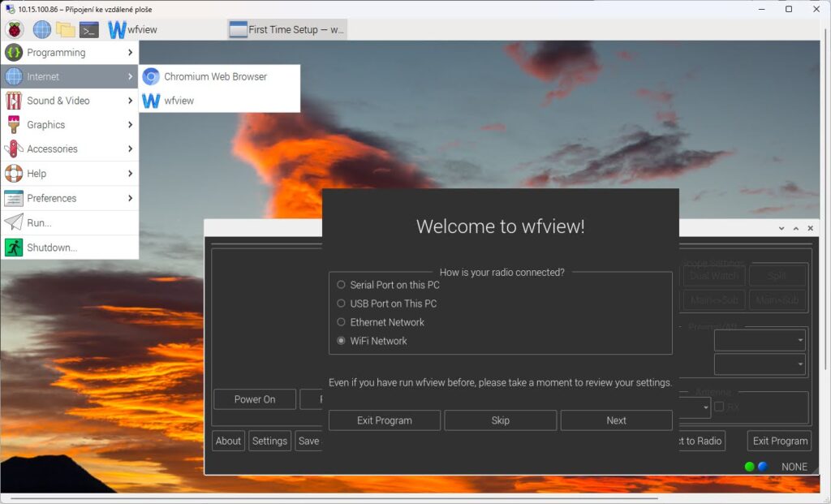
Task: Open the web browser globe icon in taskbar
Action: [x=42, y=30]
